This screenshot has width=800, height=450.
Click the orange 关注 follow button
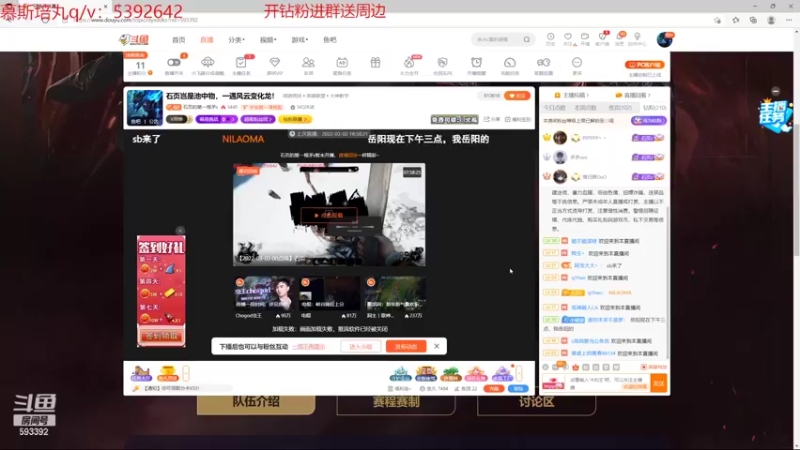(x=517, y=95)
